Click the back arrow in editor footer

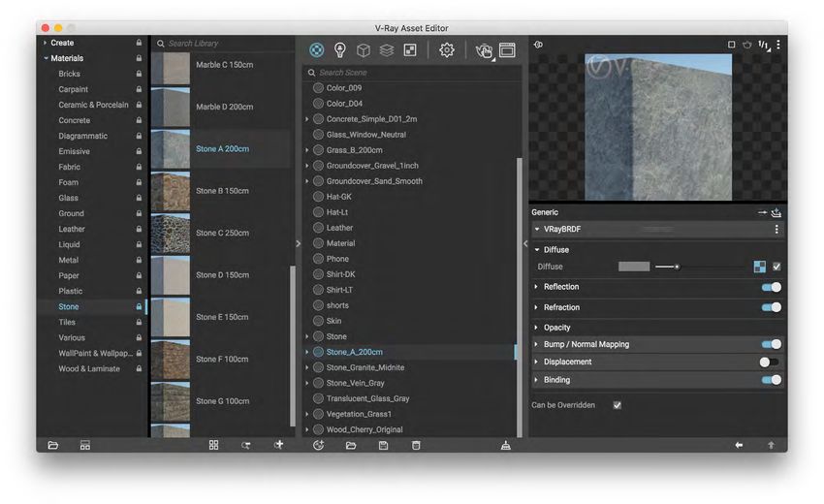(739, 445)
